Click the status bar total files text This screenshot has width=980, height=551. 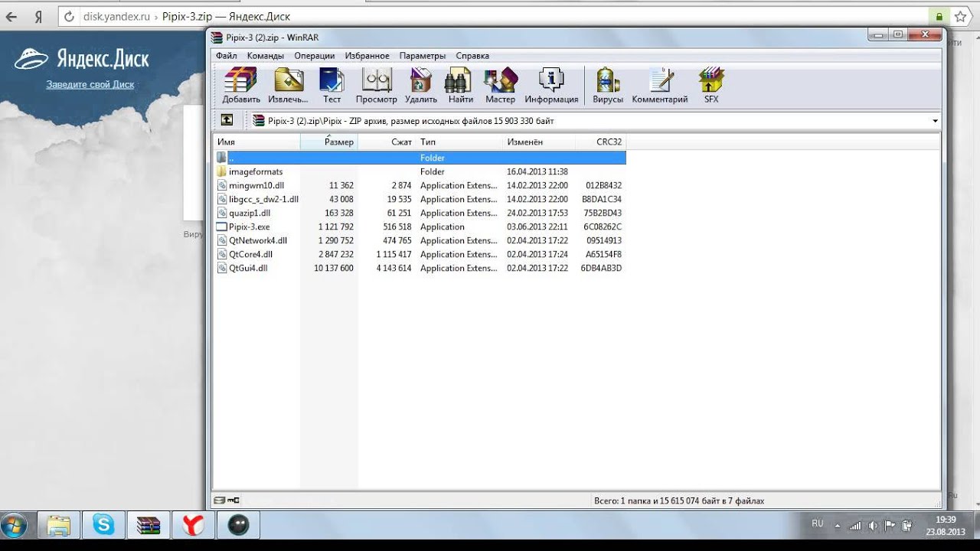point(679,501)
